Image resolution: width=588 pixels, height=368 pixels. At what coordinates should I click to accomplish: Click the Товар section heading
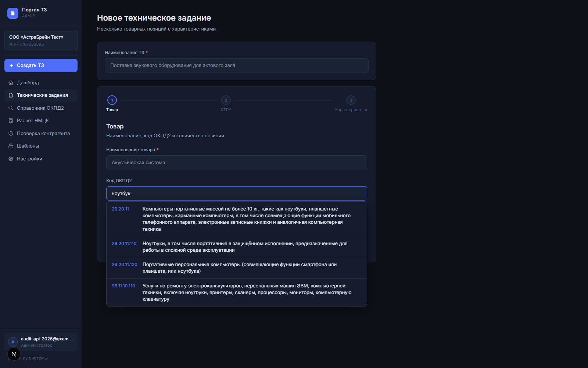(115, 127)
